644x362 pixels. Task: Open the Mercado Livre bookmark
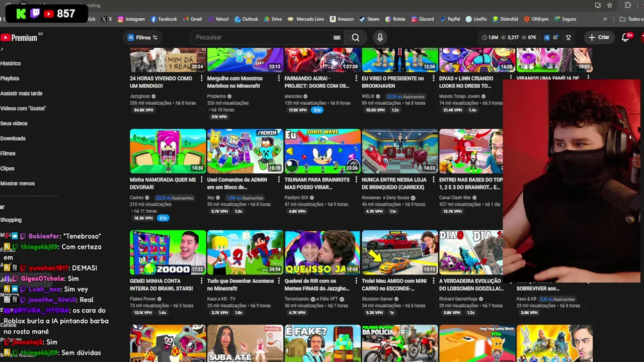coord(305,19)
